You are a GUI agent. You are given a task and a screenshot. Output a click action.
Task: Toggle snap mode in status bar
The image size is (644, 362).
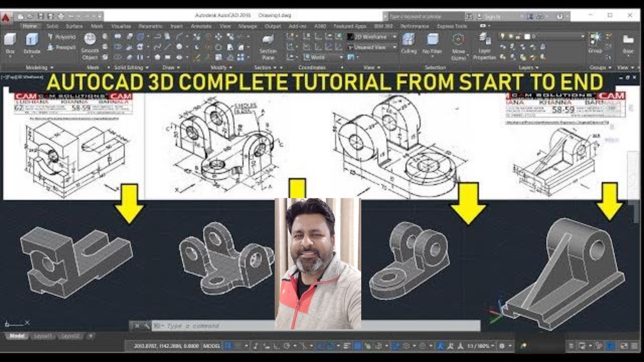(x=238, y=346)
